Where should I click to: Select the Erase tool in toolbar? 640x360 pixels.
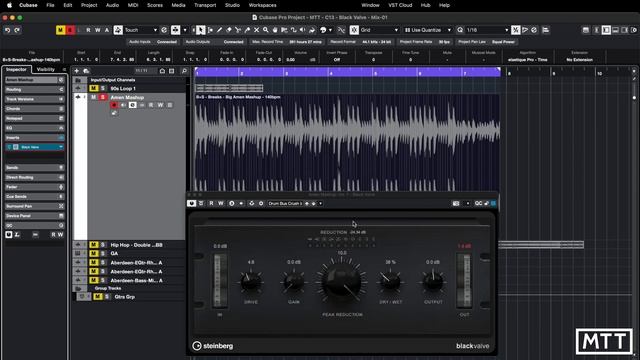point(229,30)
